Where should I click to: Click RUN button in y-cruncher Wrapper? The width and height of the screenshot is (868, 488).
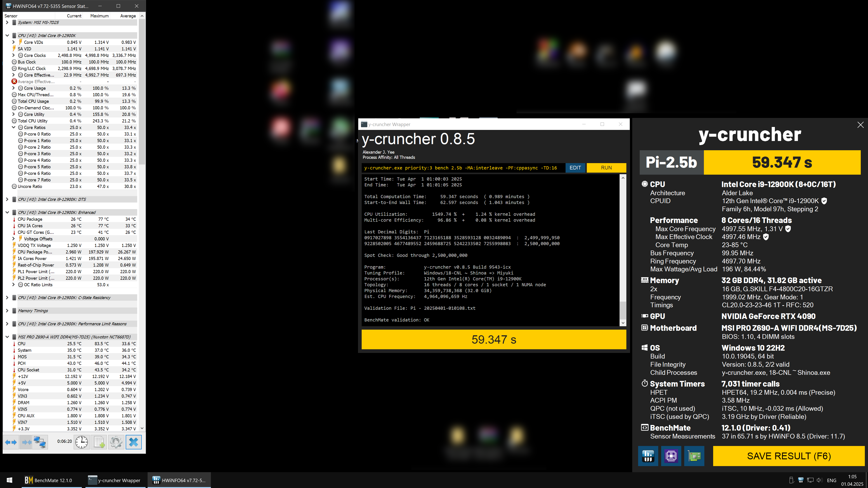click(606, 168)
